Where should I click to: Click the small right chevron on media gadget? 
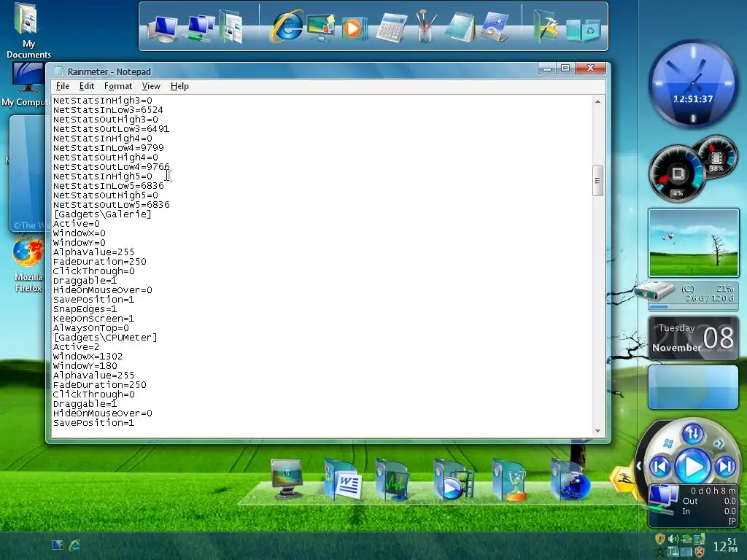719,444
